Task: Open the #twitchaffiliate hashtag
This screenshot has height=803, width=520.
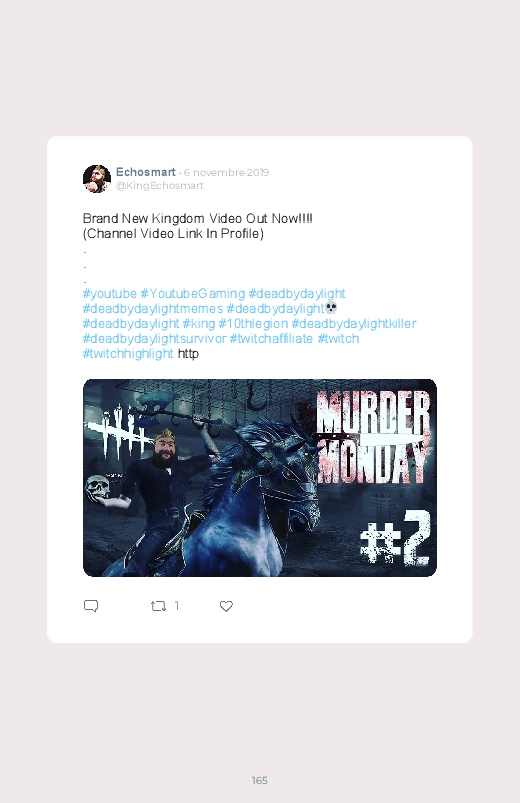Action: (271, 339)
